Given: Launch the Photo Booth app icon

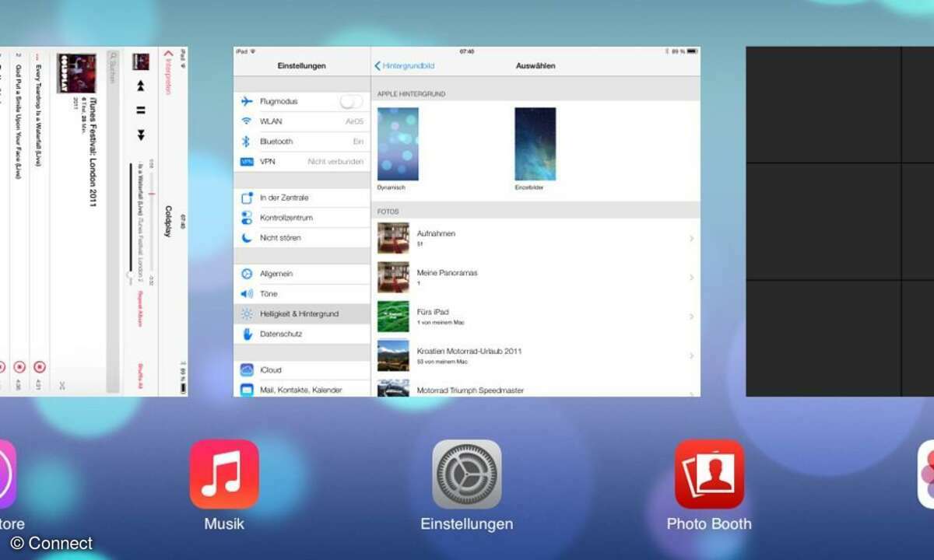Looking at the screenshot, I should tap(709, 474).
